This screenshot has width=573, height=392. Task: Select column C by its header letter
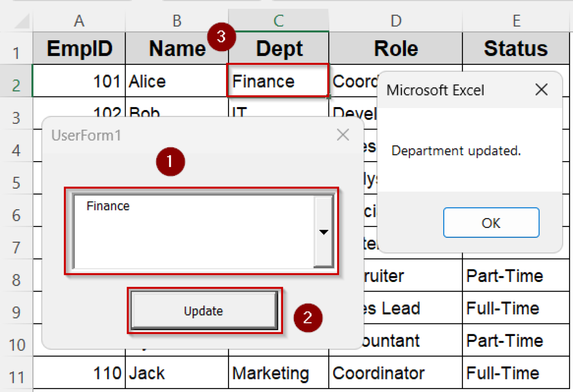pos(279,21)
